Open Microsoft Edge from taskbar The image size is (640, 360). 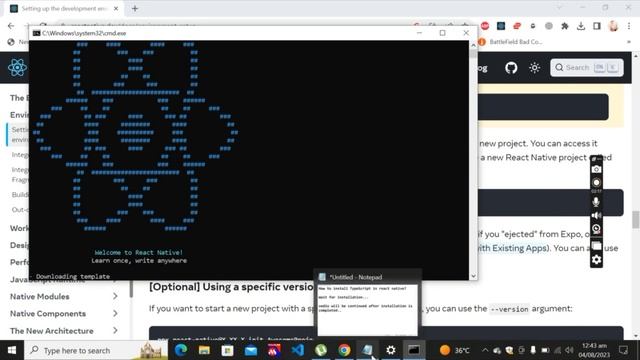[x=181, y=350]
